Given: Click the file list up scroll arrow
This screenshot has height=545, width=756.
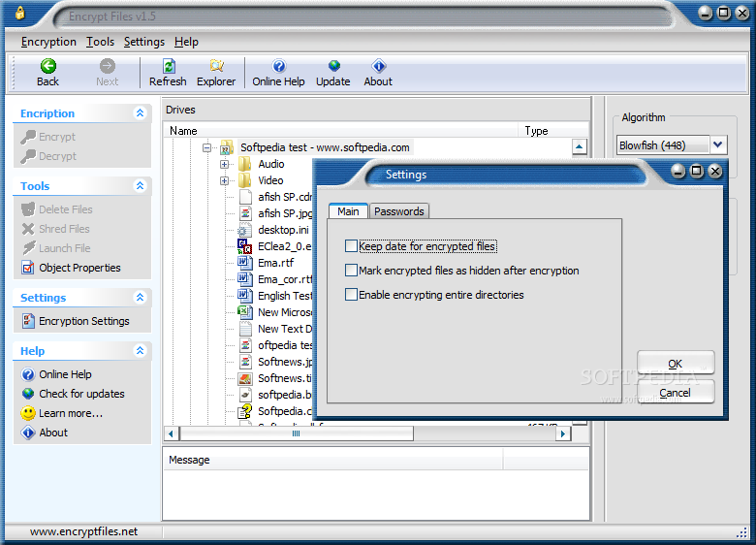Looking at the screenshot, I should point(579,146).
